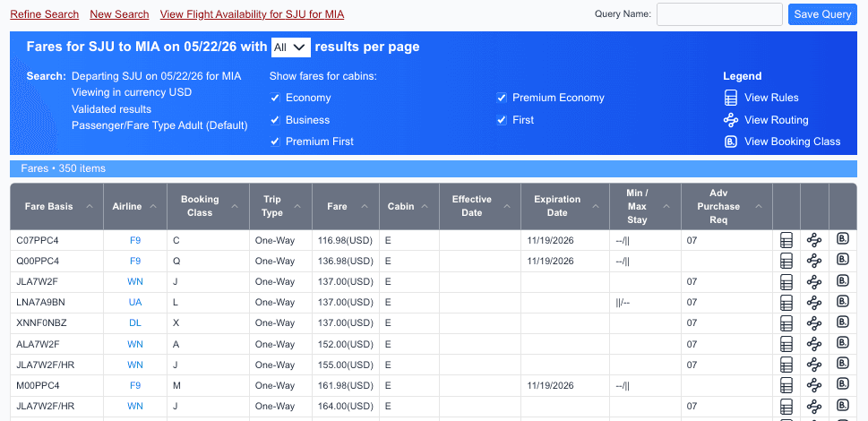Sort by Fare Basis column
Image resolution: width=868 pixels, height=421 pixels.
coord(56,206)
